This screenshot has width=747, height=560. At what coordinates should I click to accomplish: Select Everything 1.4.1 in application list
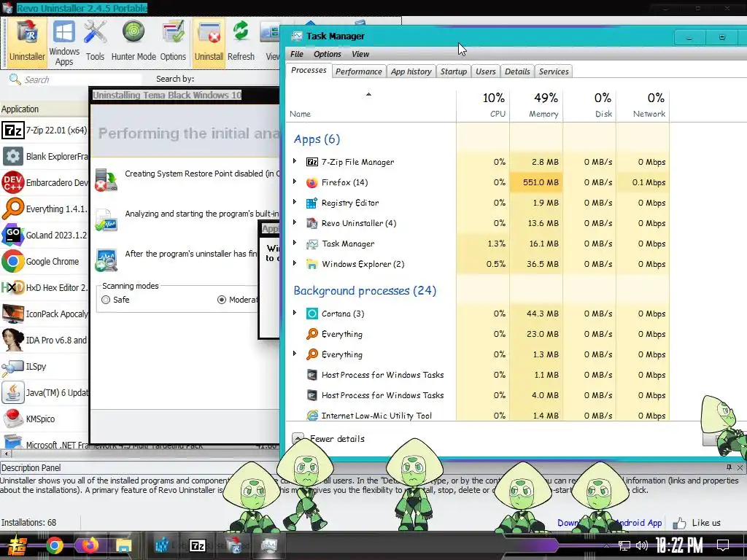click(x=44, y=209)
